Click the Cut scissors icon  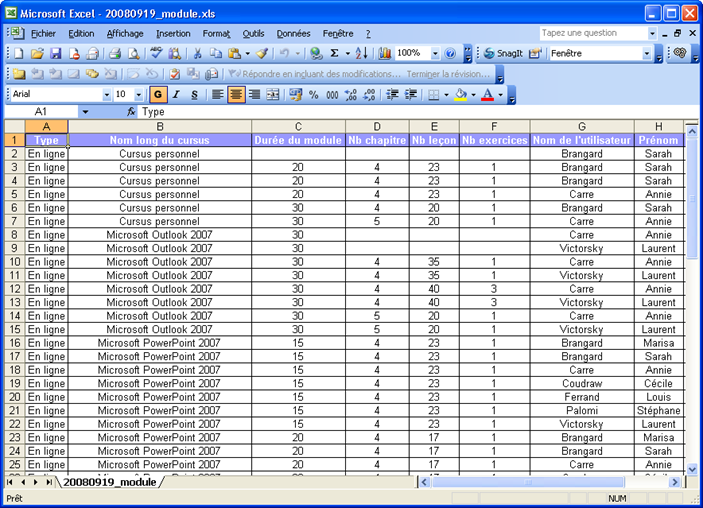coord(198,54)
